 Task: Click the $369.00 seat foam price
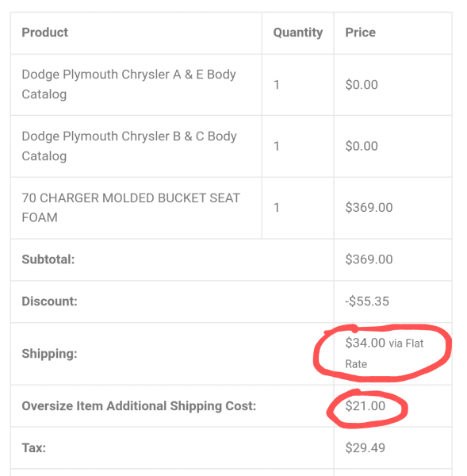[x=369, y=208]
